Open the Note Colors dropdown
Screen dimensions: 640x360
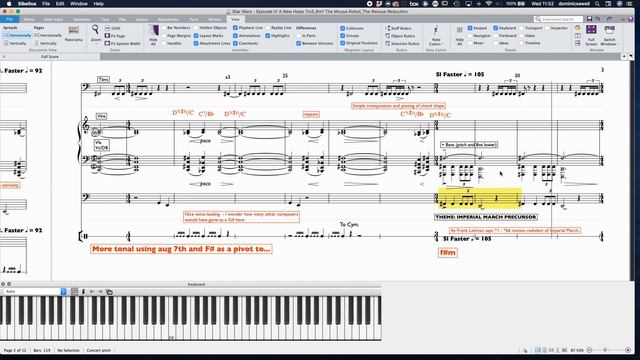435,36
